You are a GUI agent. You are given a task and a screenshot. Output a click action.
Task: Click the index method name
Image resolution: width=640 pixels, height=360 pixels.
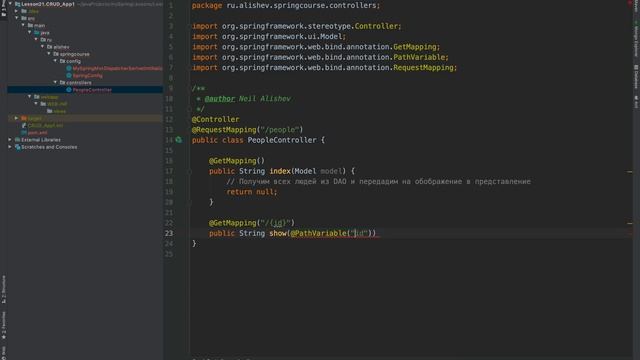click(280, 171)
